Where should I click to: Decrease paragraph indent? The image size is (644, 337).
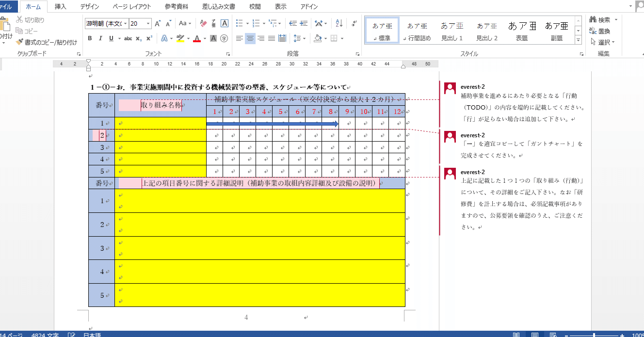pyautogui.click(x=293, y=23)
